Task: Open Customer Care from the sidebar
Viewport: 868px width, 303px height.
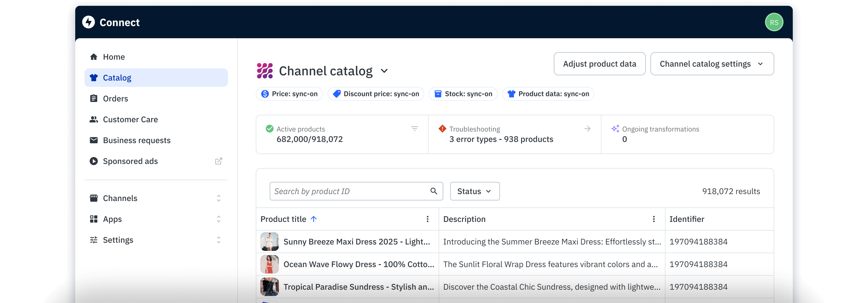Action: [x=130, y=120]
